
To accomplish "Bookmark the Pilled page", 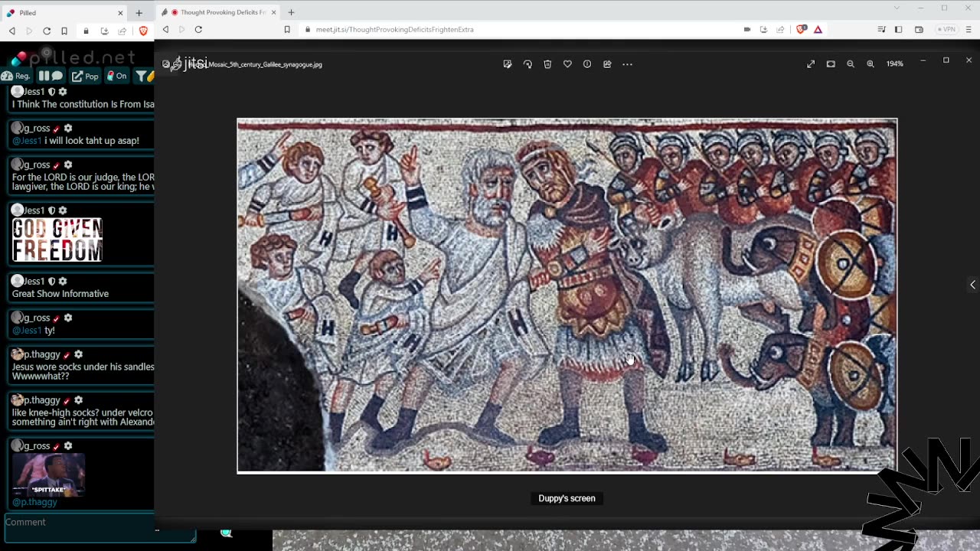I will 64,31.
